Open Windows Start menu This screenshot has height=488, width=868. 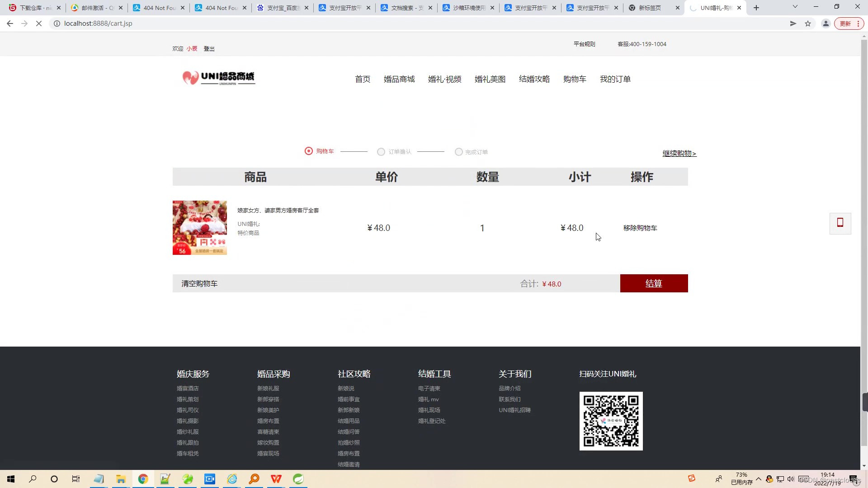pos(11,479)
